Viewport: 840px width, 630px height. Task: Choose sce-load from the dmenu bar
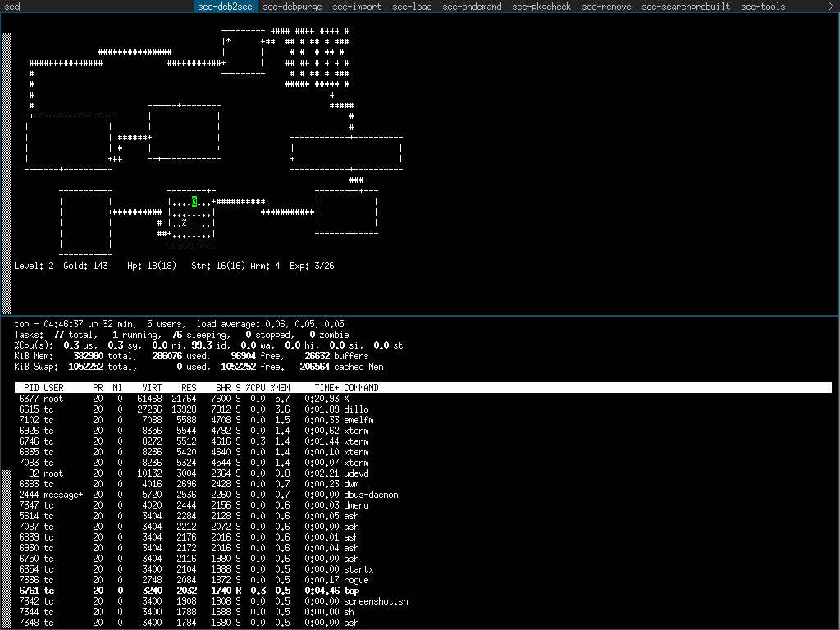[412, 7]
